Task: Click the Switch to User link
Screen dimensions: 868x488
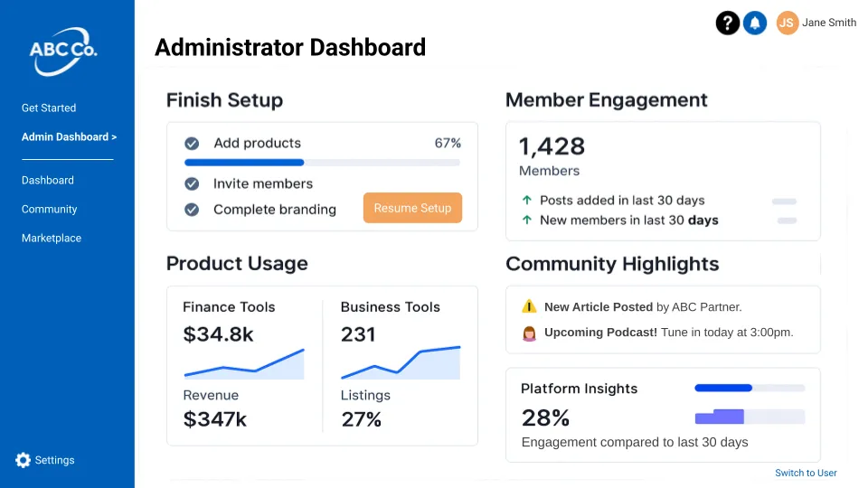Action: (x=806, y=473)
